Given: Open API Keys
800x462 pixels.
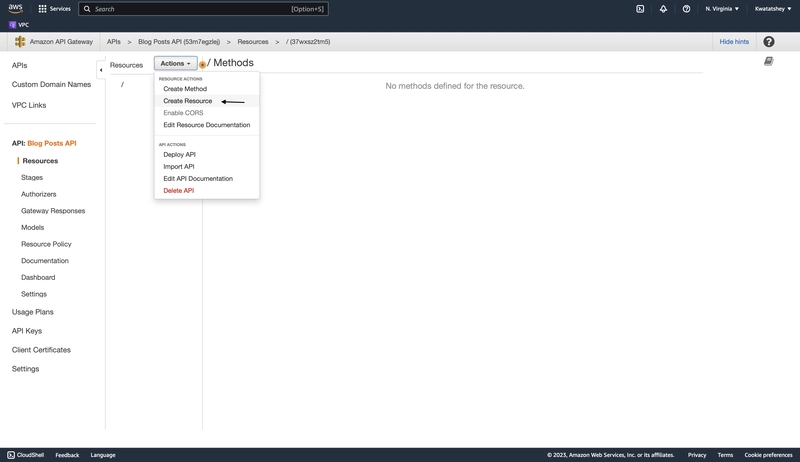Looking at the screenshot, I should 27,331.
